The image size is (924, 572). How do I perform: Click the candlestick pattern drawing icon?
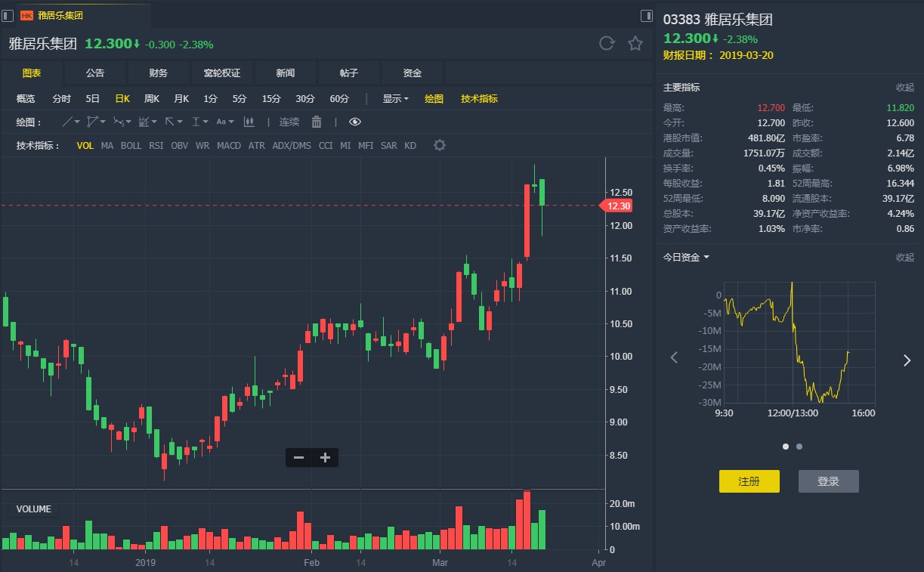(249, 122)
